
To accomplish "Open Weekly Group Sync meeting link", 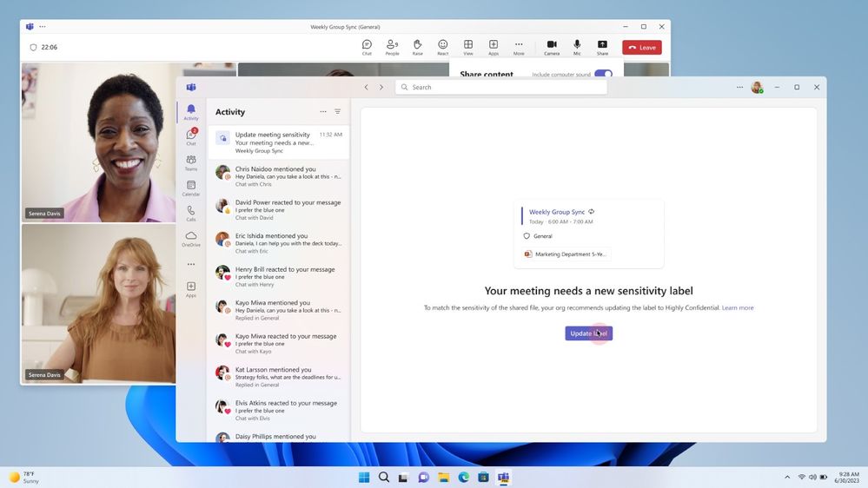I will click(x=556, y=212).
